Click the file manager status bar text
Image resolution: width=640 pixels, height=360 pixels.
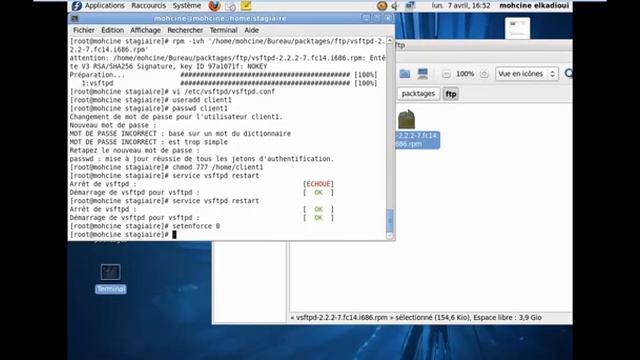(416, 318)
